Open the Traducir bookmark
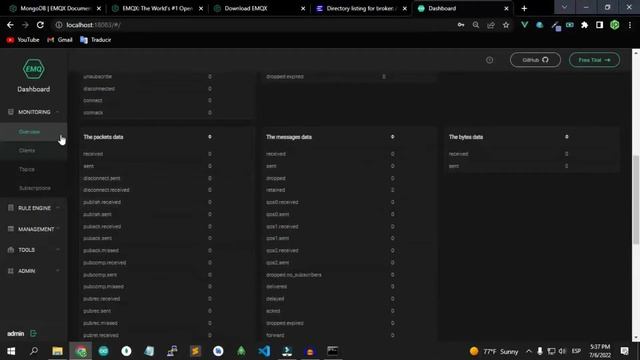Screen dimensions: 640x360 [96, 40]
